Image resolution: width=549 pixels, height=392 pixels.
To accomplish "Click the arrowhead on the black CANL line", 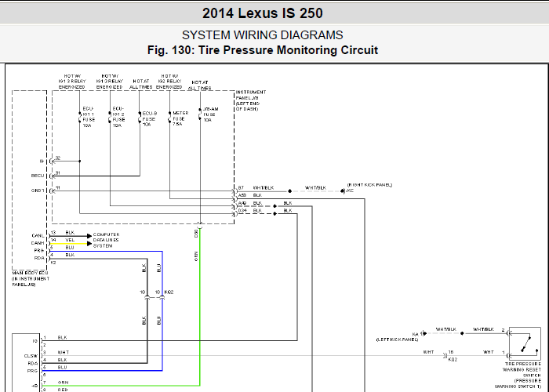I will (89, 236).
